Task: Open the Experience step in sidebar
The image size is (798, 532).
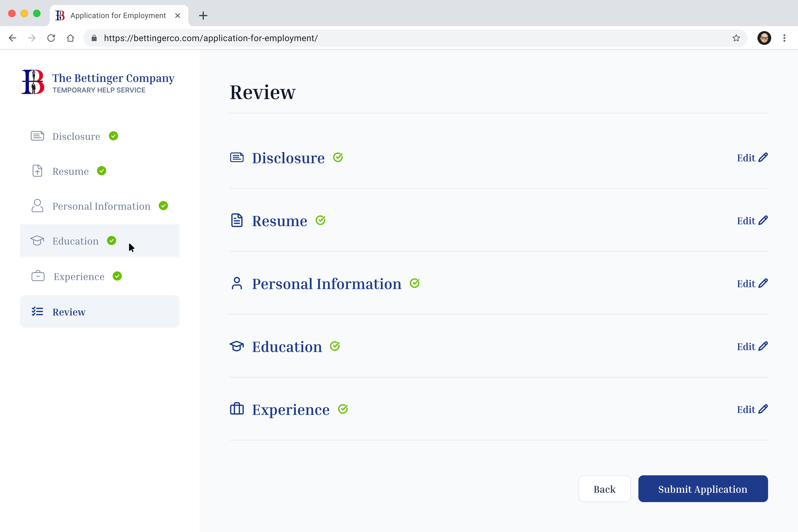Action: (x=100, y=276)
